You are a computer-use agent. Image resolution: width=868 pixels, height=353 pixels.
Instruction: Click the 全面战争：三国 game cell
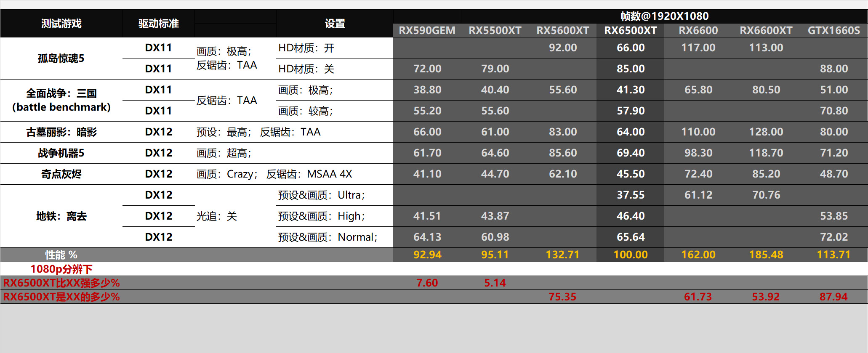coord(61,100)
